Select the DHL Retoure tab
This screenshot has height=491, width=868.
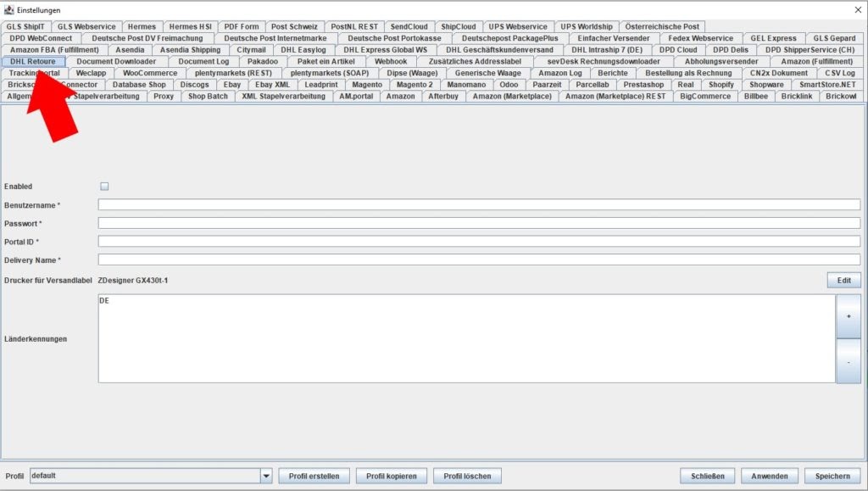pyautogui.click(x=33, y=61)
